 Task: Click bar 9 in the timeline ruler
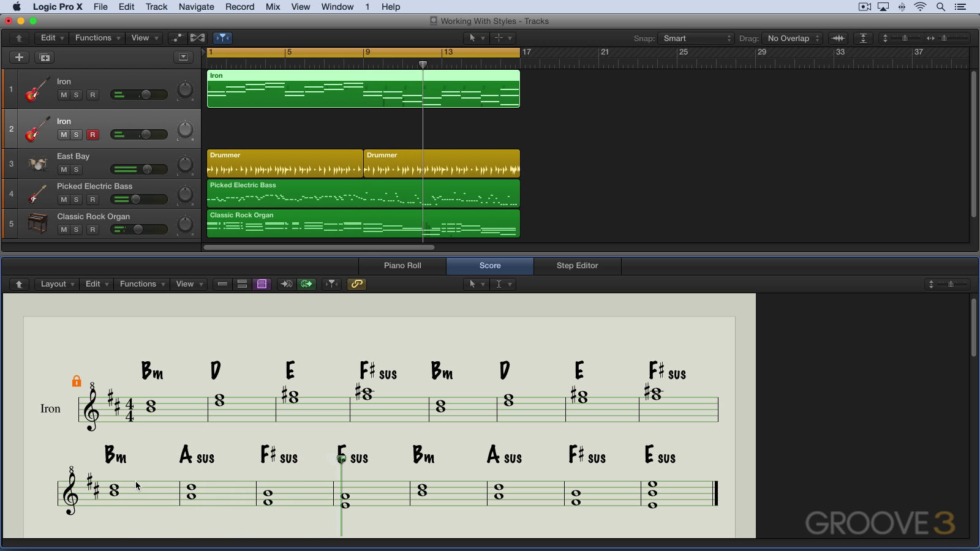coord(367,53)
